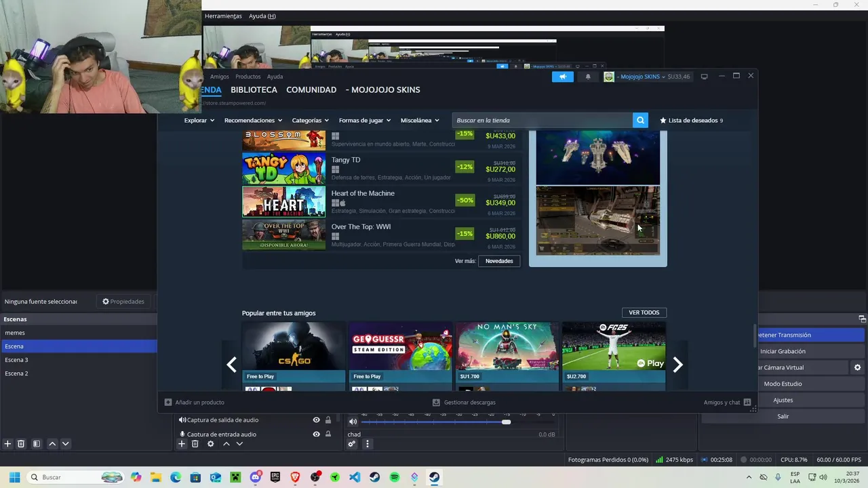Open Spotify from the taskbar
The image size is (868, 488).
click(395, 477)
